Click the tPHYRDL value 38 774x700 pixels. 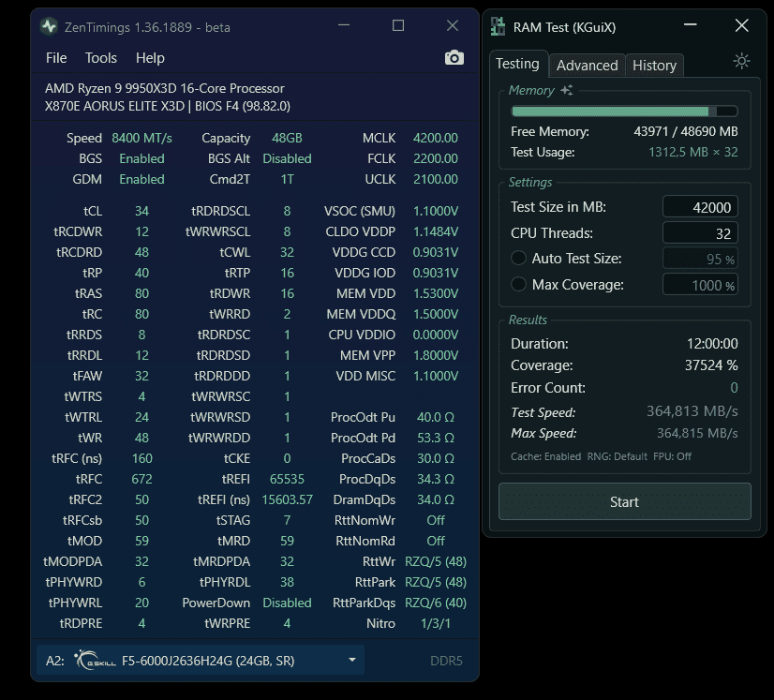[x=287, y=583]
